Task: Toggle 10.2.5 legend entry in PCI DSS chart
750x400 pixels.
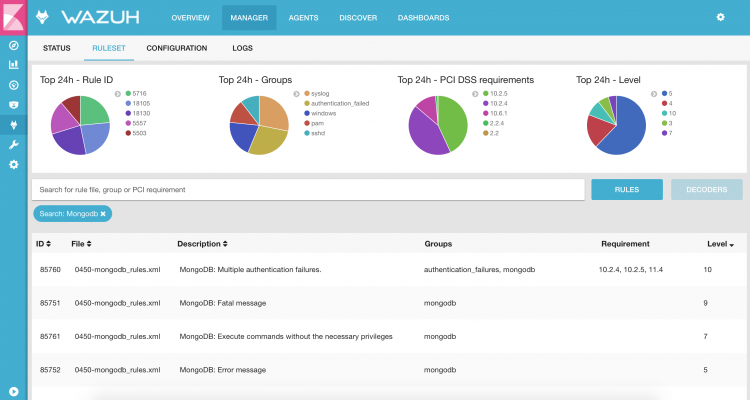Action: pos(496,93)
